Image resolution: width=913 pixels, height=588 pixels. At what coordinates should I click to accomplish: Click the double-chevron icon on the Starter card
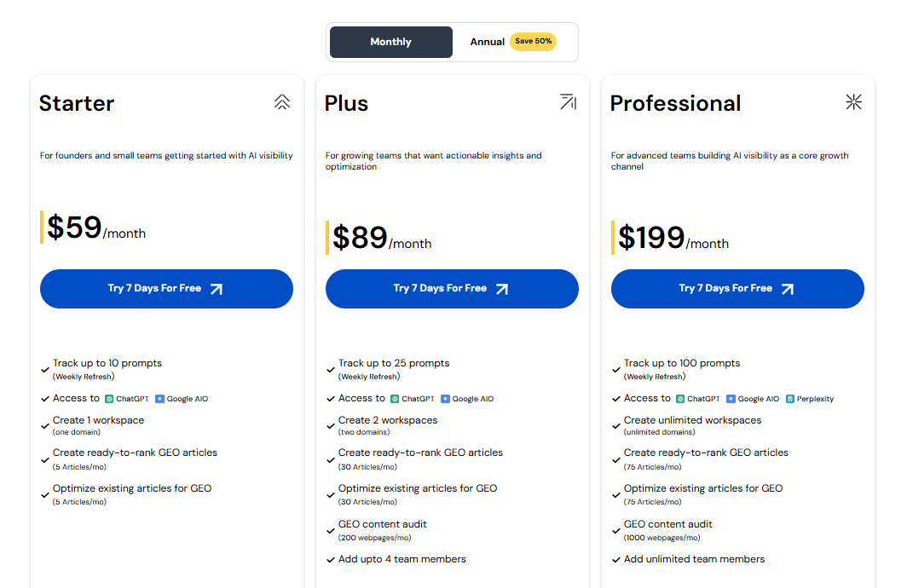click(282, 101)
